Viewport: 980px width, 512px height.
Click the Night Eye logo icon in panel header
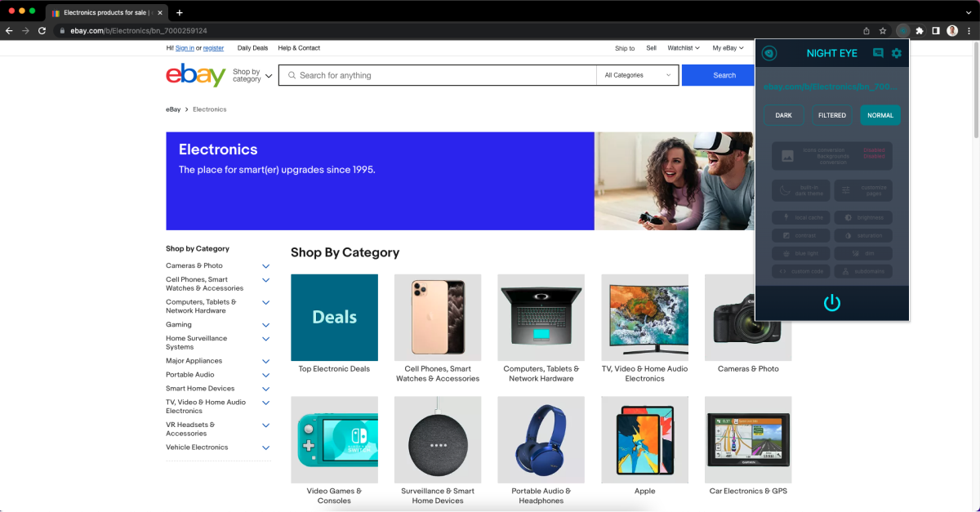(769, 53)
